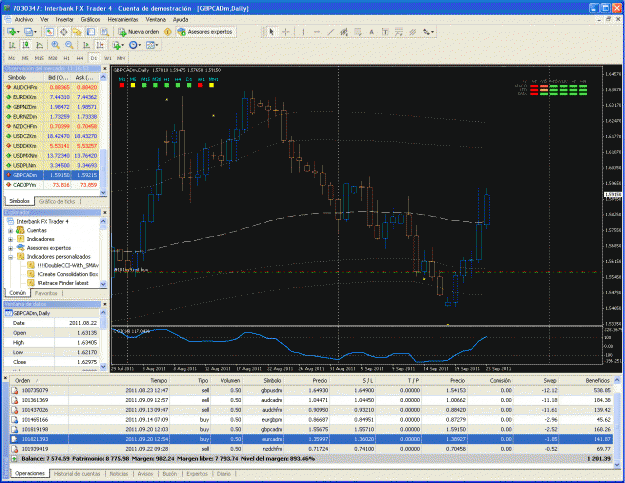Open the indicators list dropdown
Screen dimensions: 625x483
pyautogui.click(x=118, y=45)
